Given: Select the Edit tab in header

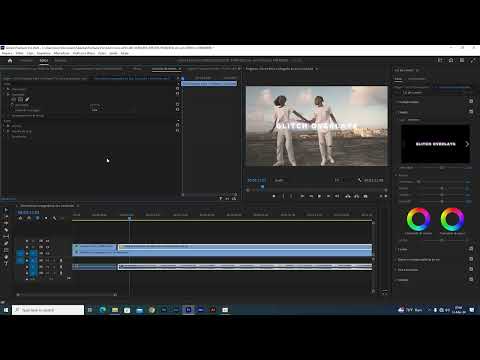Looking at the screenshot, I should click(x=44, y=60).
